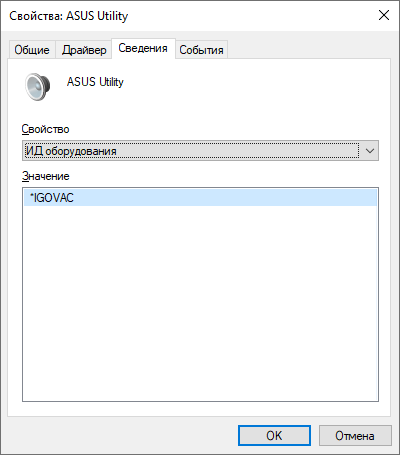
Task: Click the speaker device icon
Action: click(38, 87)
